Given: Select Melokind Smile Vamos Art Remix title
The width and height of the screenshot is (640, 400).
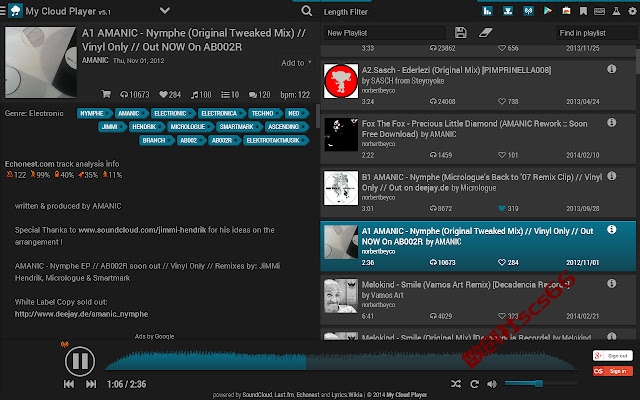Looking at the screenshot, I should point(465,284).
